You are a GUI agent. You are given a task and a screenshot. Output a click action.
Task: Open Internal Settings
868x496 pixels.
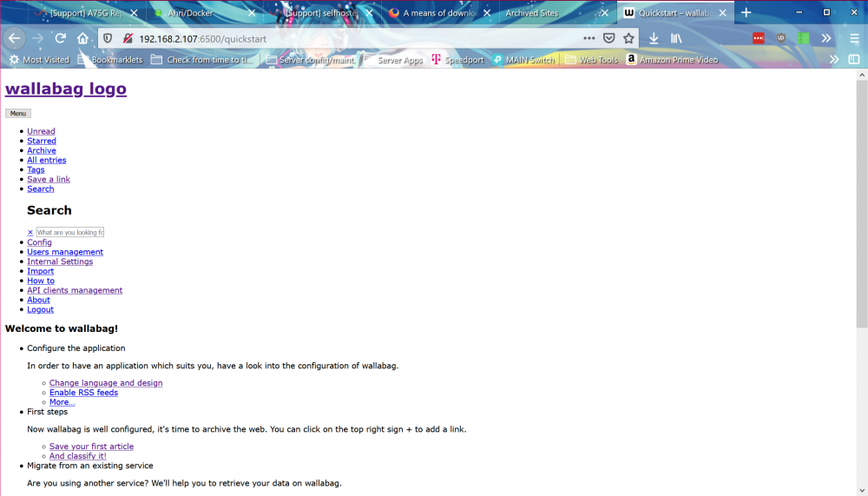point(60,261)
